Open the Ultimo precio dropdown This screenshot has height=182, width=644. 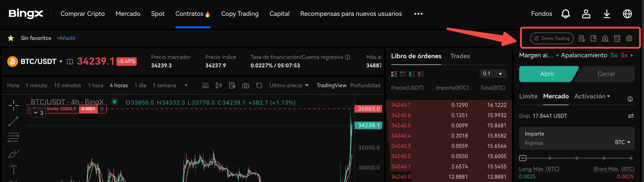289,85
